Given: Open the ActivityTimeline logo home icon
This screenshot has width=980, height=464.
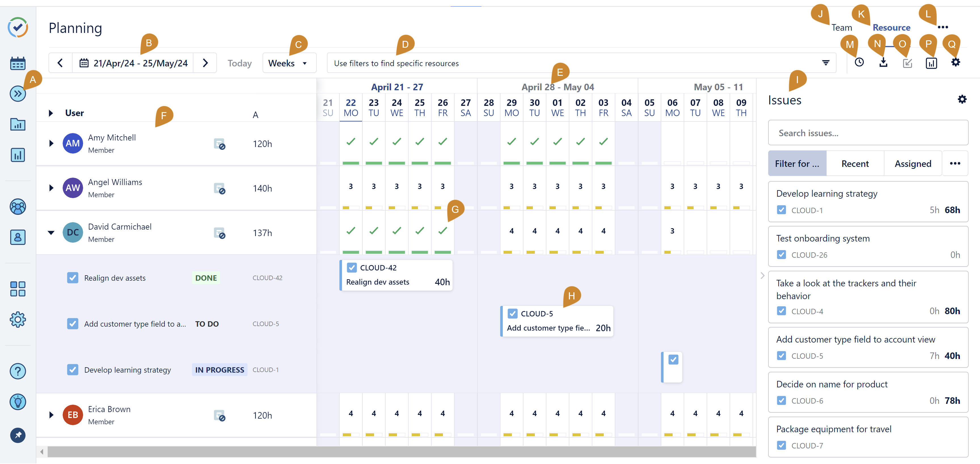Looking at the screenshot, I should coord(18,28).
